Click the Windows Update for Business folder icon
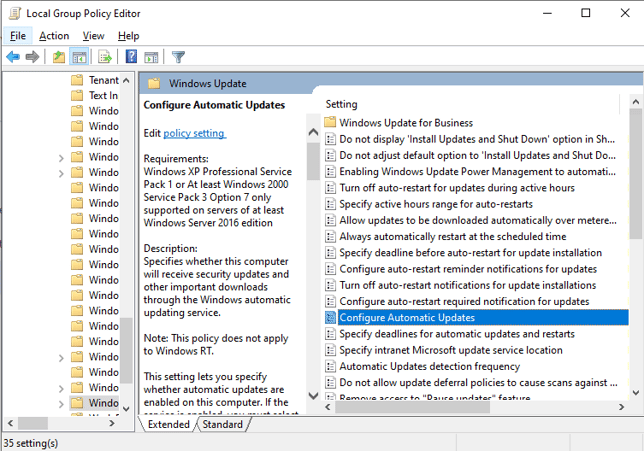The height and width of the screenshot is (451, 644). point(330,123)
